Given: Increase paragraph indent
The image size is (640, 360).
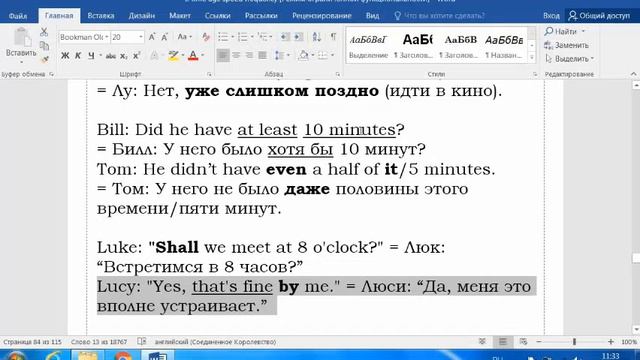Looking at the screenshot, I should click(x=298, y=37).
